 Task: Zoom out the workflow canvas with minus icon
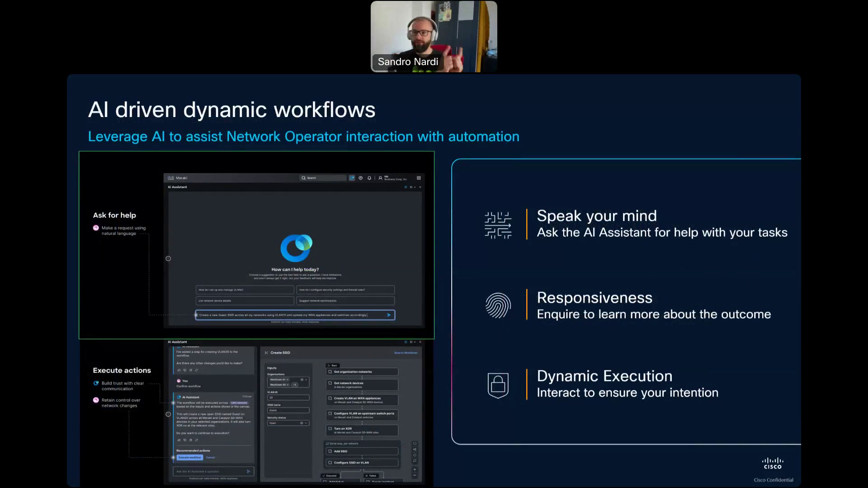coord(415,475)
